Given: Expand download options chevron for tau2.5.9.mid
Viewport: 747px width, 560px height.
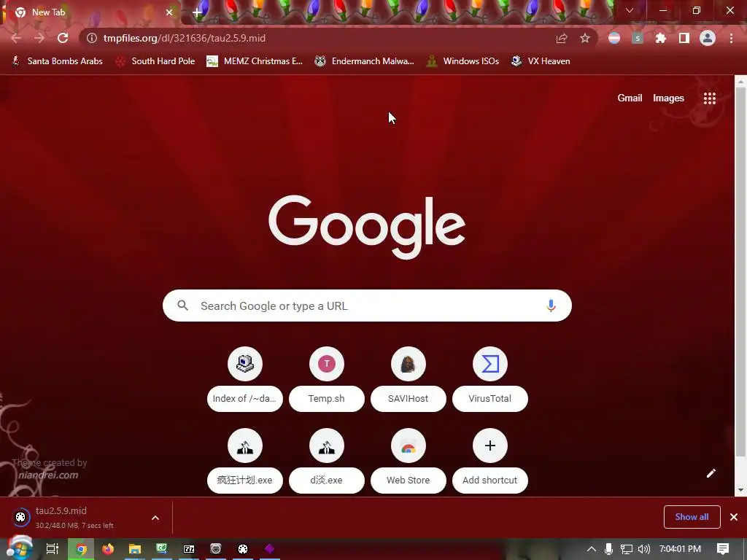Looking at the screenshot, I should (x=155, y=518).
